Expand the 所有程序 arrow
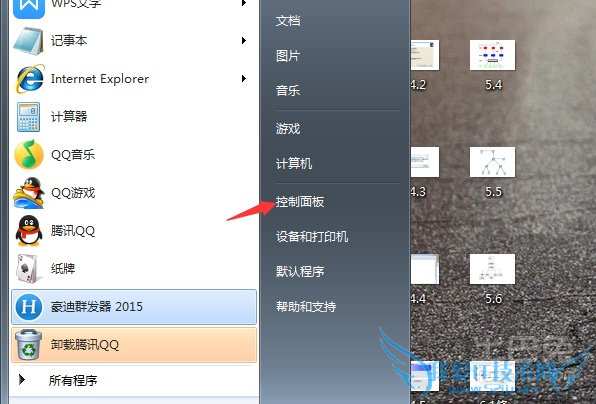Image resolution: width=596 pixels, height=404 pixels. pos(22,379)
